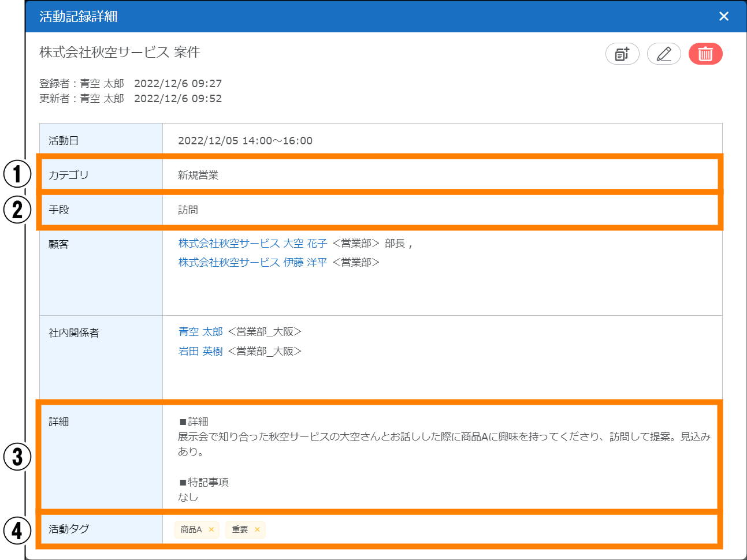
Task: Open the 青空 太郎 internal member link
Action: [200, 332]
